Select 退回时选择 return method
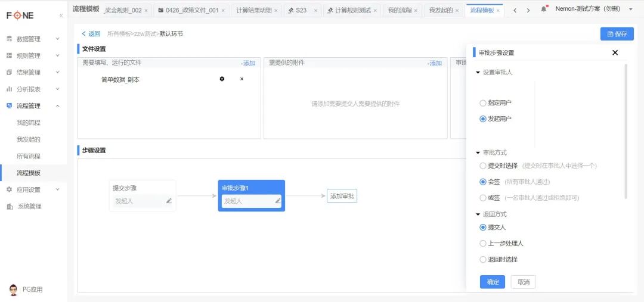Image resolution: width=644 pixels, height=302 pixels. 483,260
